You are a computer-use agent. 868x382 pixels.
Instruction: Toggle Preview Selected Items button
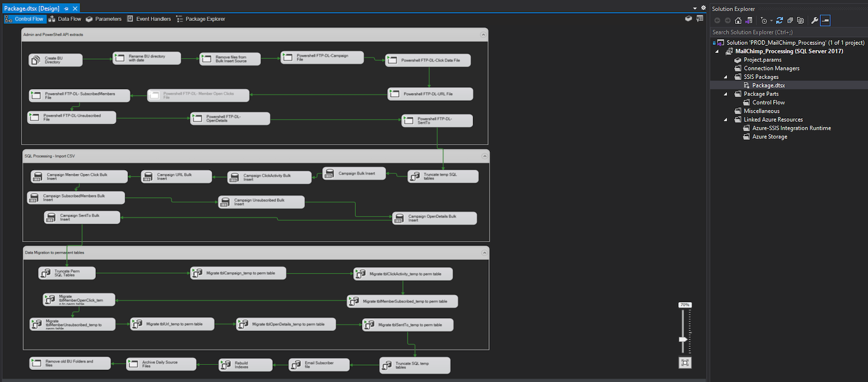point(825,21)
